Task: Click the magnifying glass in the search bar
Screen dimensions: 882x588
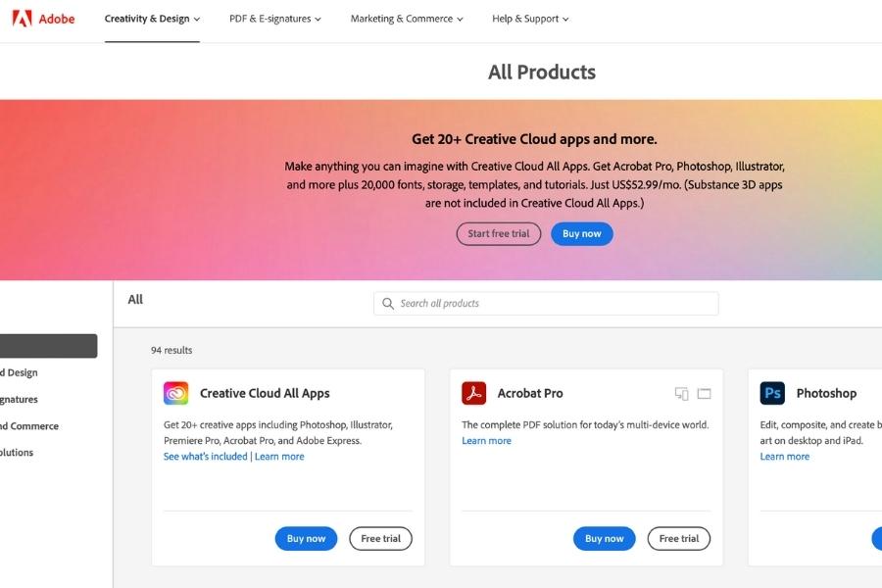Action: click(388, 303)
